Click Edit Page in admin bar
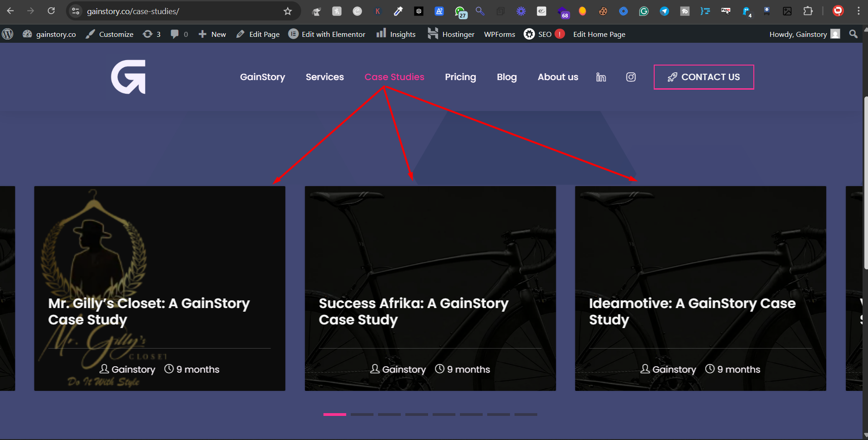 (258, 34)
